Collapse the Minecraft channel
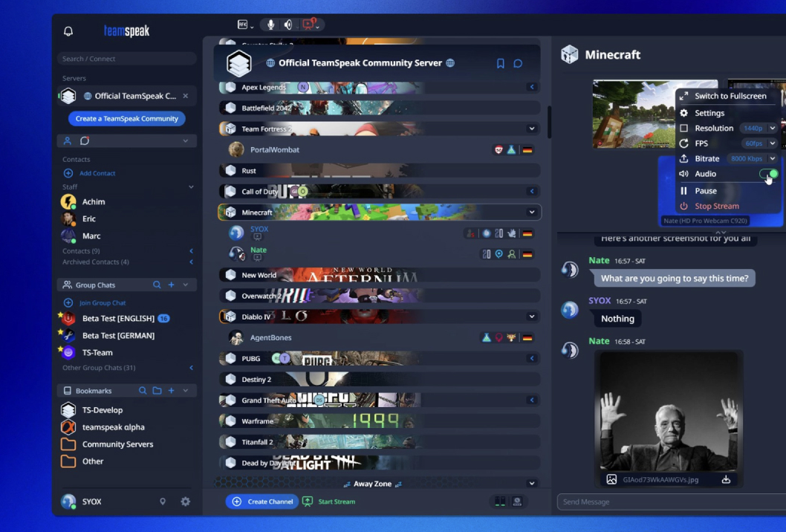 (532, 212)
